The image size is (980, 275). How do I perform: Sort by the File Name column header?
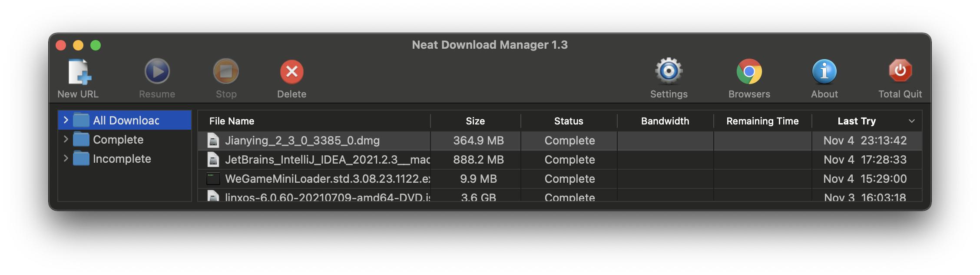(x=232, y=121)
